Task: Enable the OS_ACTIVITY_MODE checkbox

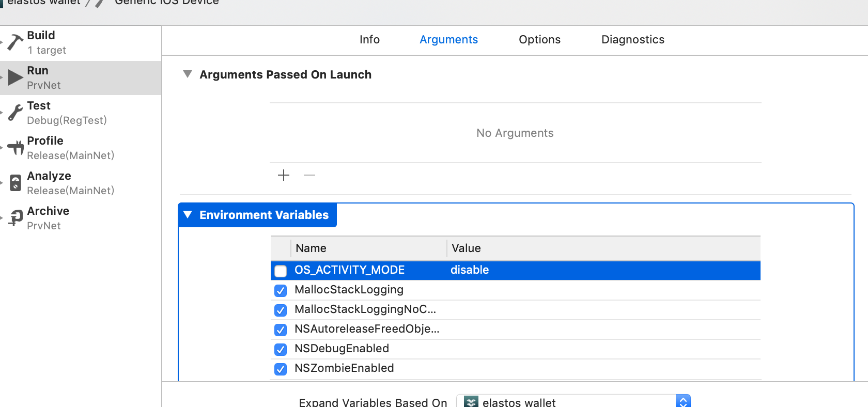Action: [281, 271]
